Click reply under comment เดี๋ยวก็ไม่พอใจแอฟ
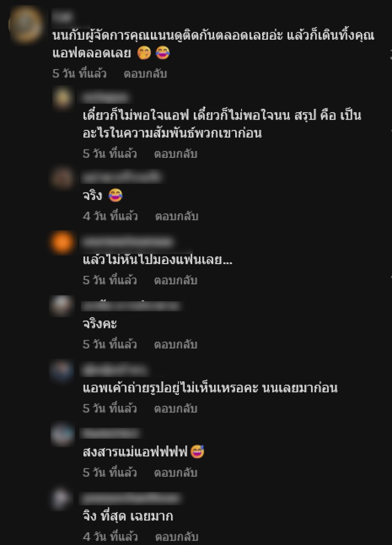Screen dimensions: 392x545 coord(175,153)
